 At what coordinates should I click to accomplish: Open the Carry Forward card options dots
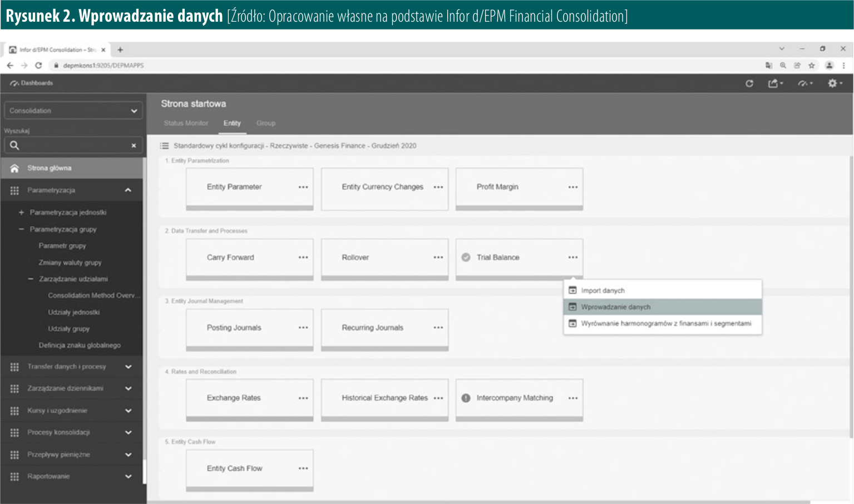click(303, 258)
